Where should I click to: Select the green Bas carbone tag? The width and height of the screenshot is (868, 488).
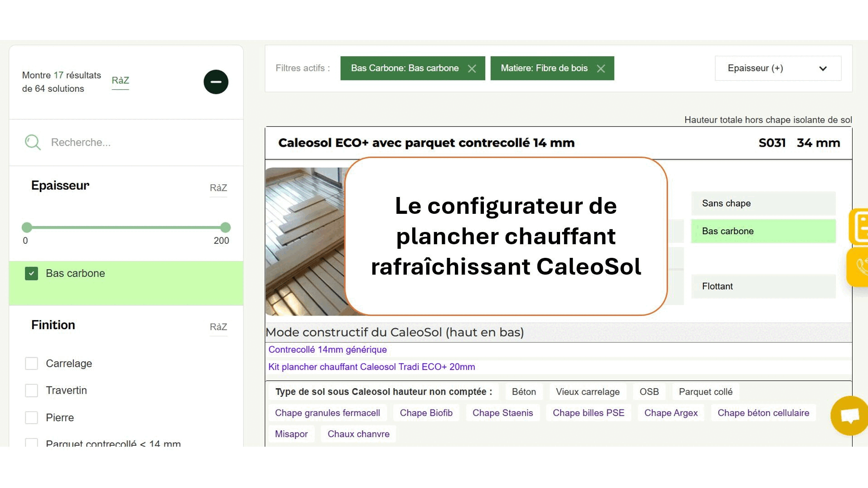763,231
